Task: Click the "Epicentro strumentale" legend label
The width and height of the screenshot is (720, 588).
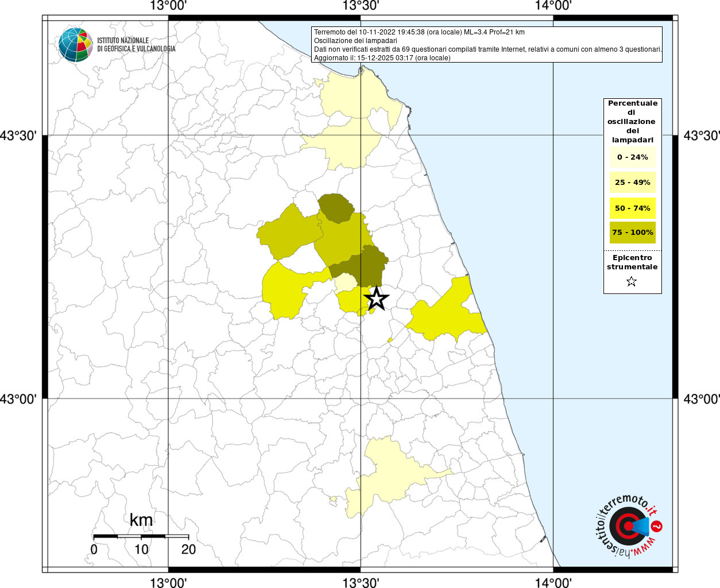Action: coord(632,262)
